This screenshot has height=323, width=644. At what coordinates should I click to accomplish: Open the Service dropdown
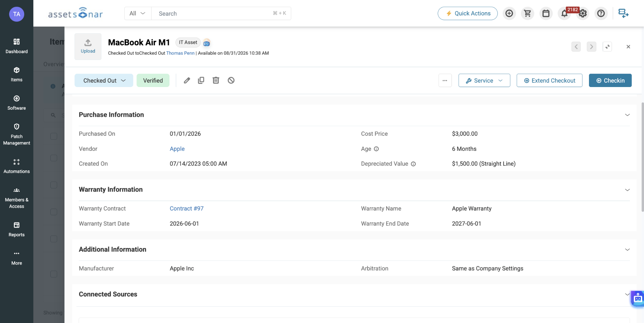tap(484, 80)
